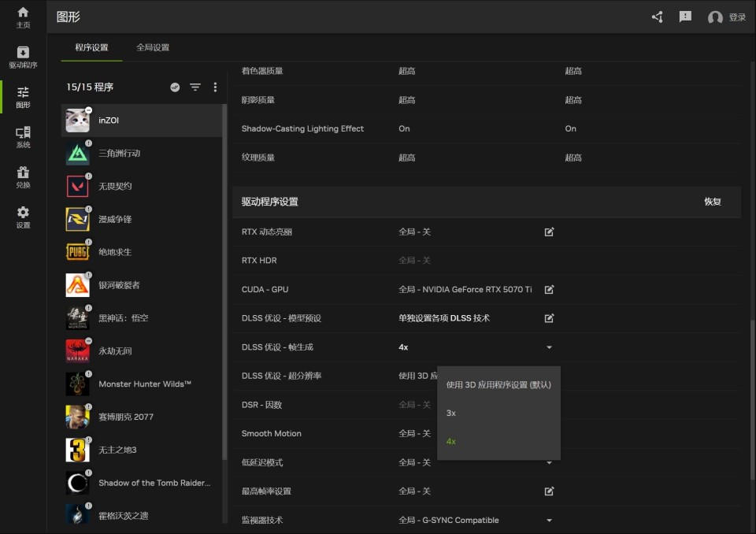
Task: Open the DLSS 优设 - 超分辨率 dropdown
Action: [417, 376]
